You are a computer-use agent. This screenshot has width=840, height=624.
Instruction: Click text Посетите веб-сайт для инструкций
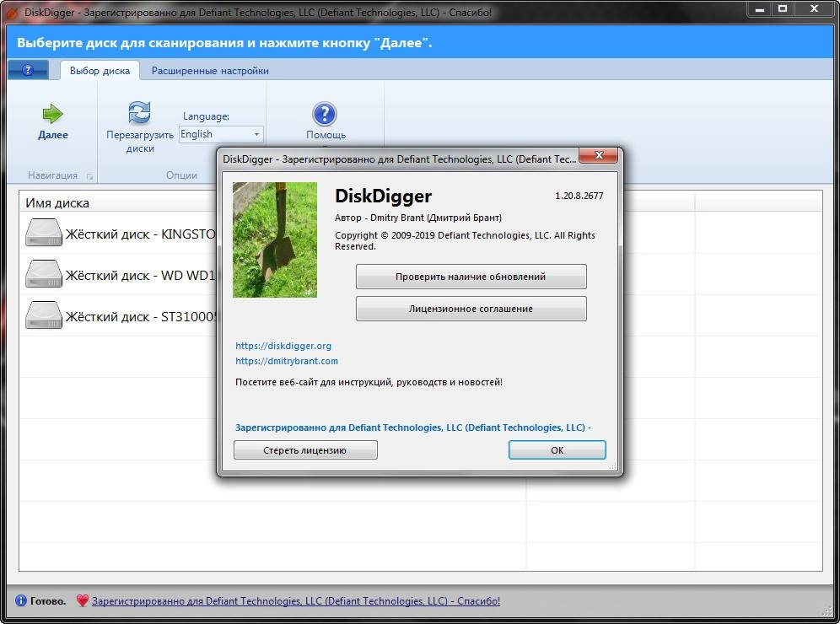pyautogui.click(x=369, y=382)
